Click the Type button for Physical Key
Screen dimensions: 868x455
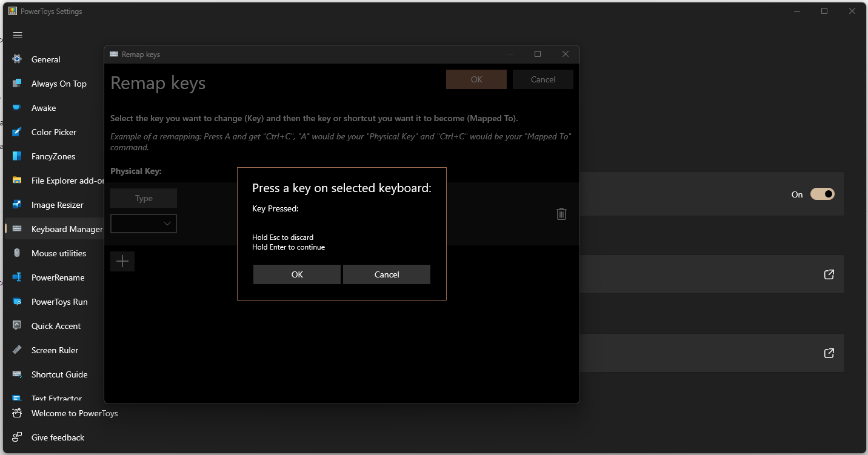[143, 198]
